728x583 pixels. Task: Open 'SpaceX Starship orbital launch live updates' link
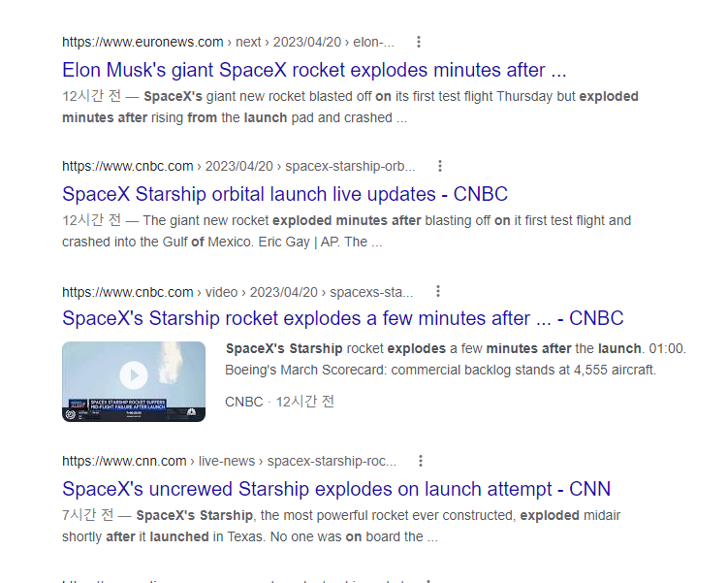(285, 194)
